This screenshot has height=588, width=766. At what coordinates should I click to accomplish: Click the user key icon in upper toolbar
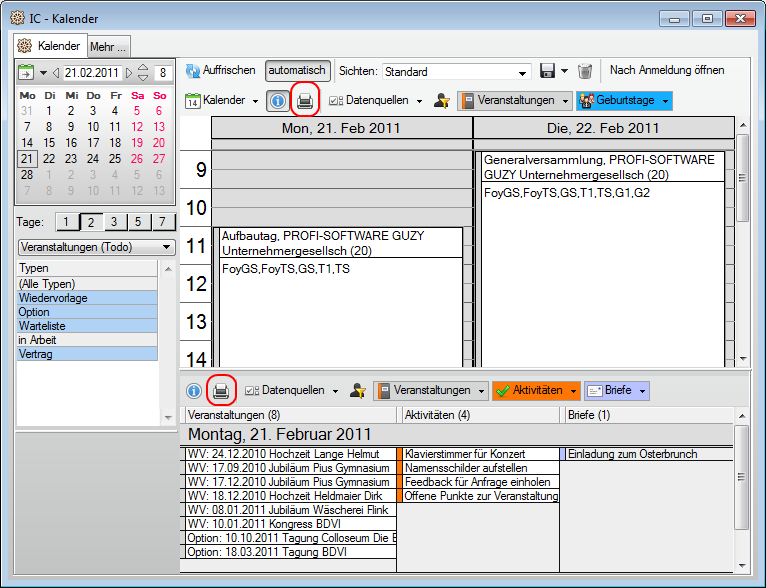(441, 100)
